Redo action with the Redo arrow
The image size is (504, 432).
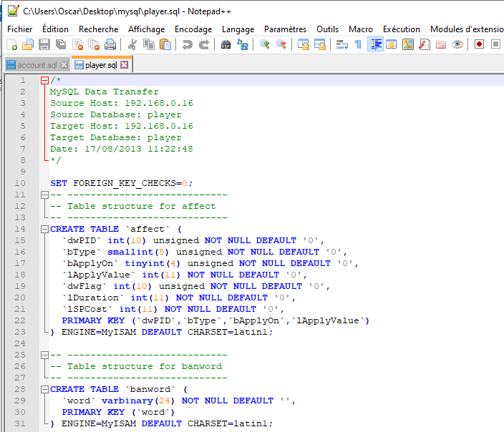coord(204,44)
